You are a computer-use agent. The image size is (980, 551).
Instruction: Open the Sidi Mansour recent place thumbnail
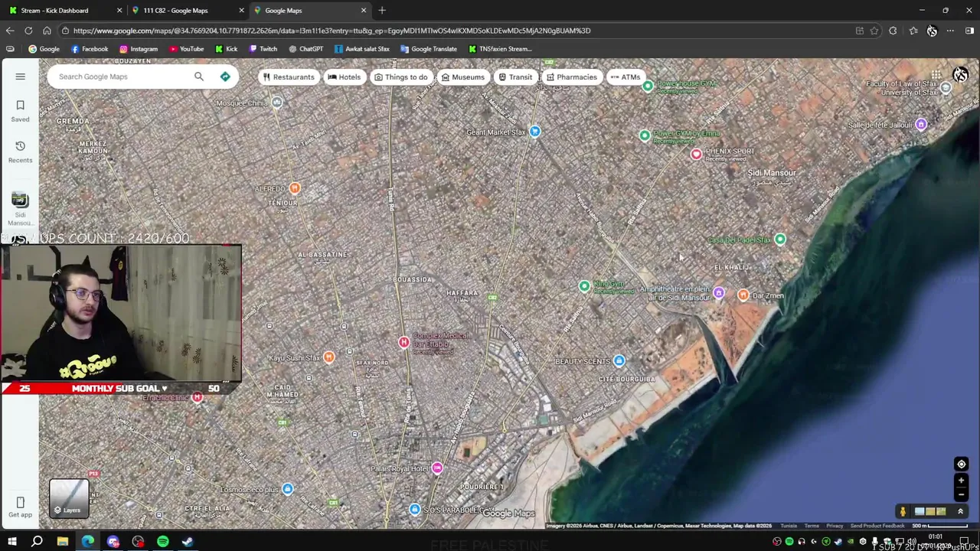[20, 201]
